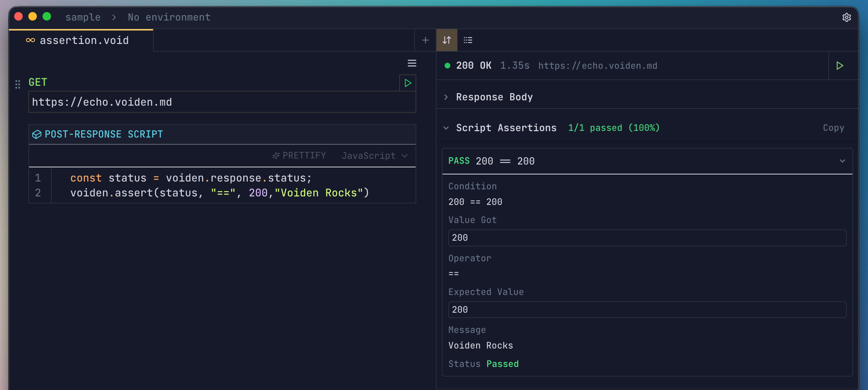Collapse the PASS 200 == 200 assertion details
This screenshot has width=868, height=390.
click(842, 161)
